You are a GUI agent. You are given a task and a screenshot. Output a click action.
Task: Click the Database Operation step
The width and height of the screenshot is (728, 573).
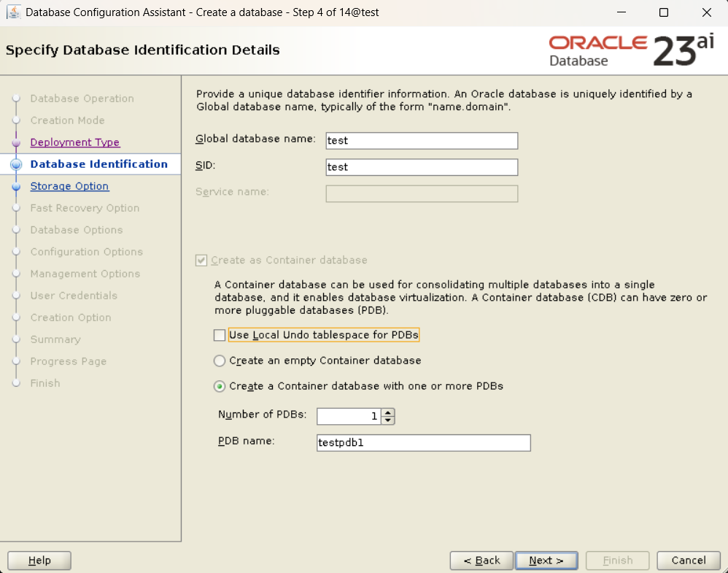pyautogui.click(x=82, y=99)
